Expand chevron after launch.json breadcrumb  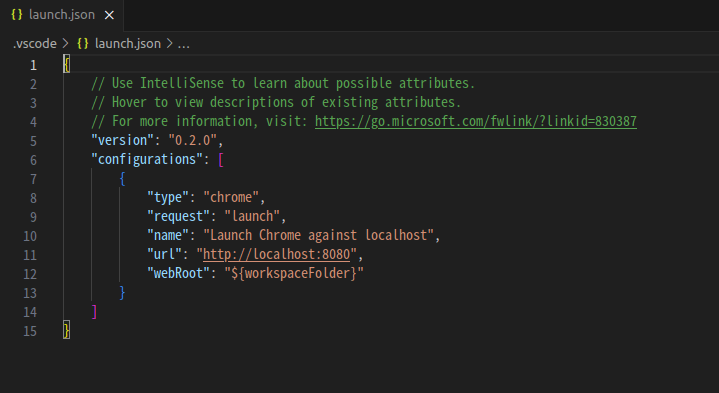pos(169,44)
